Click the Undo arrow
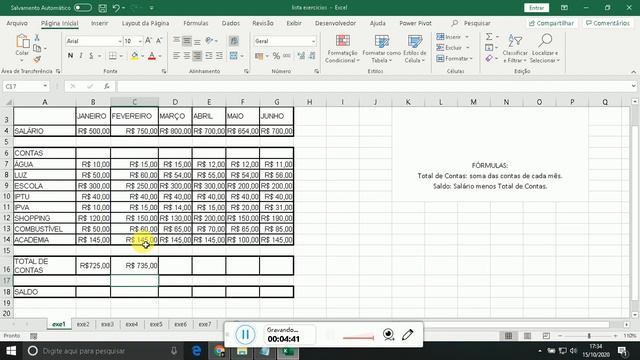640x360 pixels. [x=116, y=8]
